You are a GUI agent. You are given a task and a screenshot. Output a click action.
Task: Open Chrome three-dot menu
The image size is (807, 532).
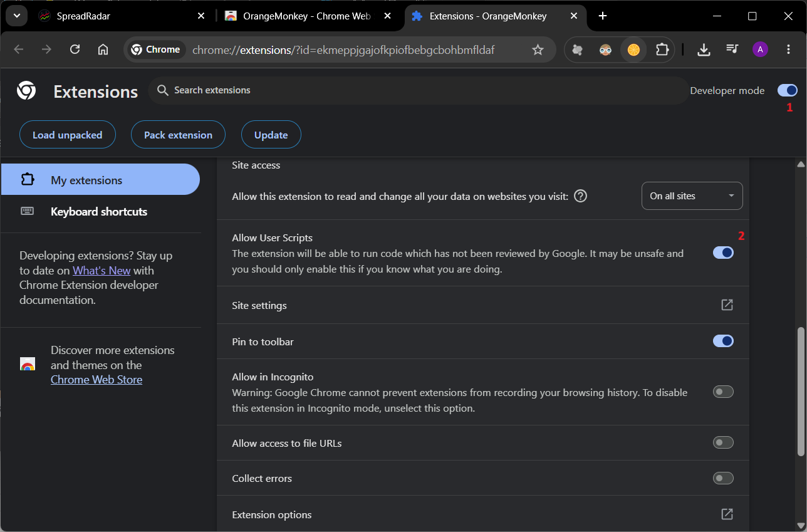788,50
